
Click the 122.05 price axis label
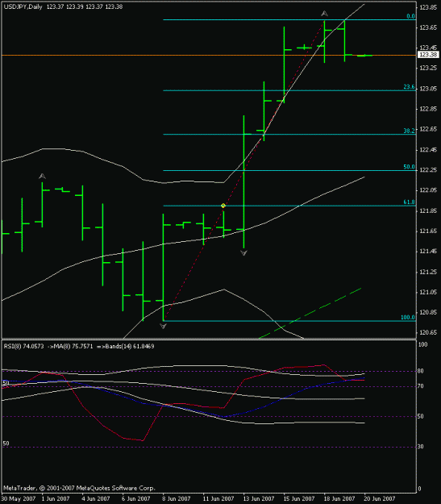pos(428,190)
